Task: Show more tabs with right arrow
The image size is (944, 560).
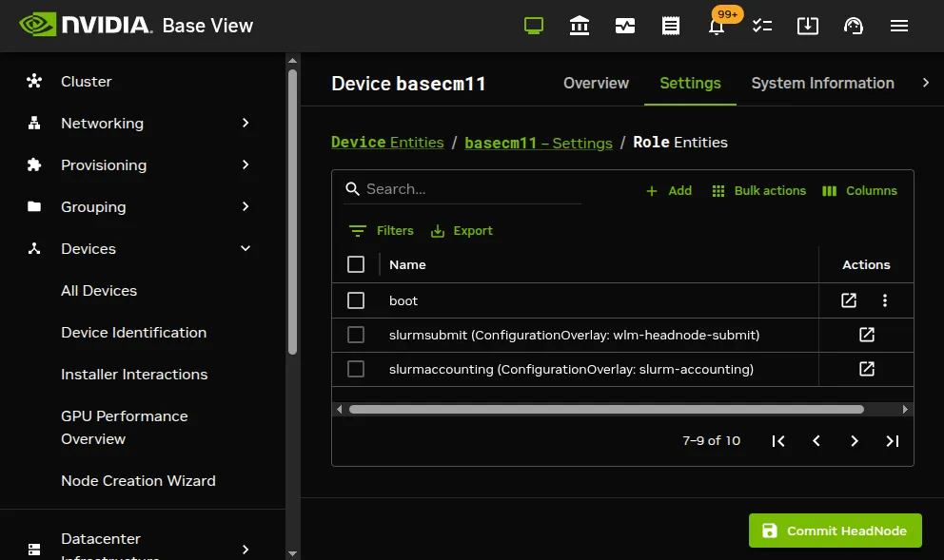Action: [926, 83]
